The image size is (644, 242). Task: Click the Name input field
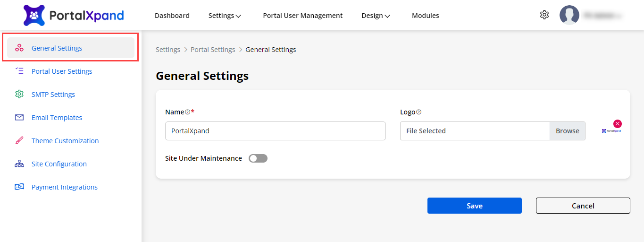(x=275, y=131)
